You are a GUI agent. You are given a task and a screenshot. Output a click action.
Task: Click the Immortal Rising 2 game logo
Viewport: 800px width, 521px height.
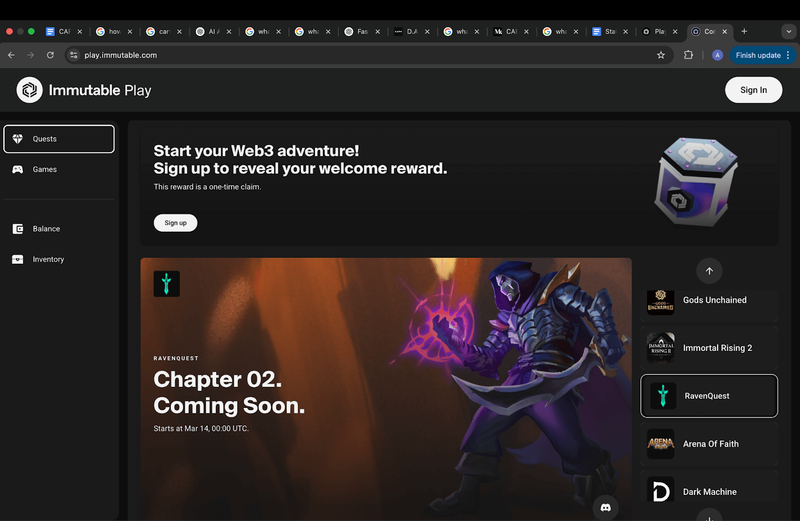click(661, 348)
